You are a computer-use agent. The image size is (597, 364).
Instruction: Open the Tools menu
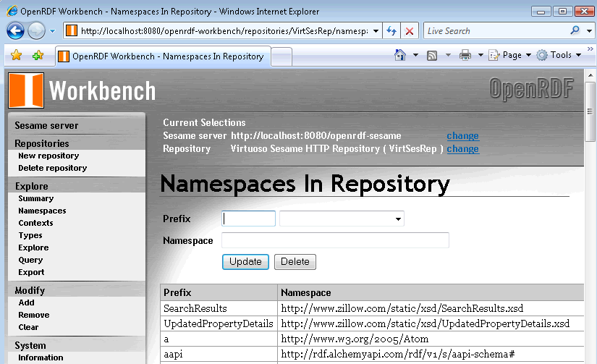pyautogui.click(x=559, y=55)
